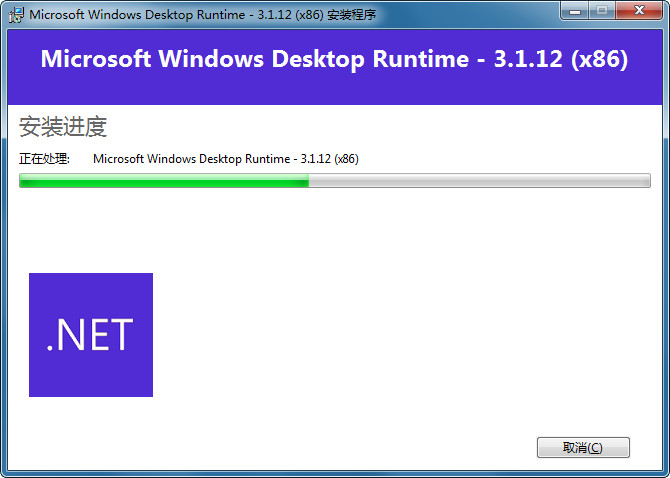Click the 安装进度 heading
The width and height of the screenshot is (670, 478).
tap(63, 126)
